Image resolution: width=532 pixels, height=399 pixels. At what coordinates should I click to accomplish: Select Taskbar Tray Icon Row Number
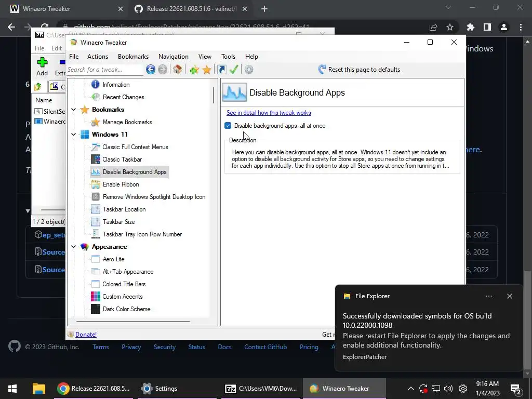click(x=142, y=234)
